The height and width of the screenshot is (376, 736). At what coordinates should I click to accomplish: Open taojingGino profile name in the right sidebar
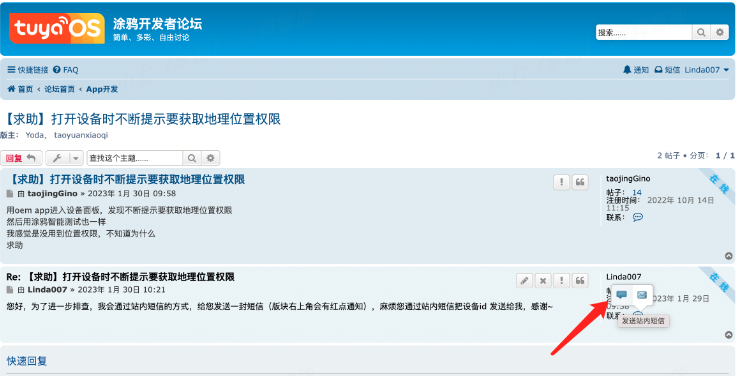tap(628, 179)
